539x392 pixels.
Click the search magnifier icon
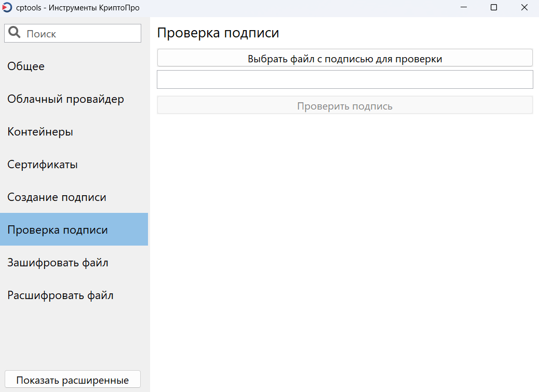pos(14,32)
